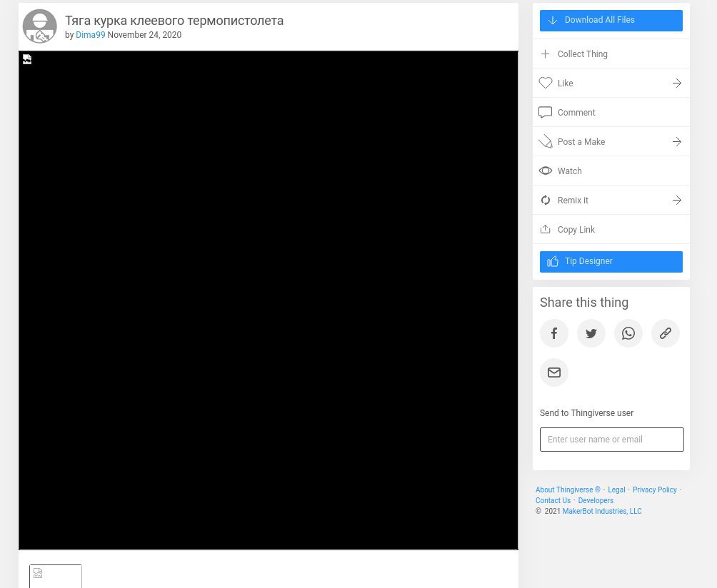The height and width of the screenshot is (588, 717).
Task: Open the Privacy Policy footer link
Action: pyautogui.click(x=654, y=490)
